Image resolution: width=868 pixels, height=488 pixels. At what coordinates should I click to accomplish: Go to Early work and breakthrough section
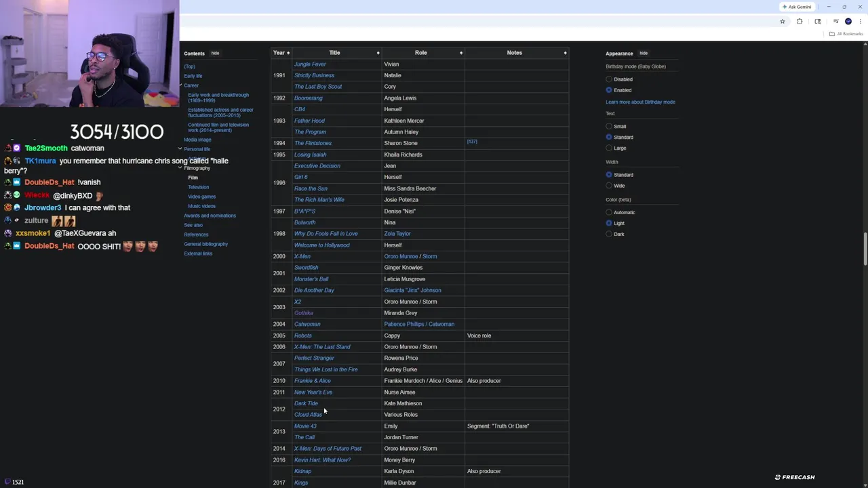tap(218, 98)
